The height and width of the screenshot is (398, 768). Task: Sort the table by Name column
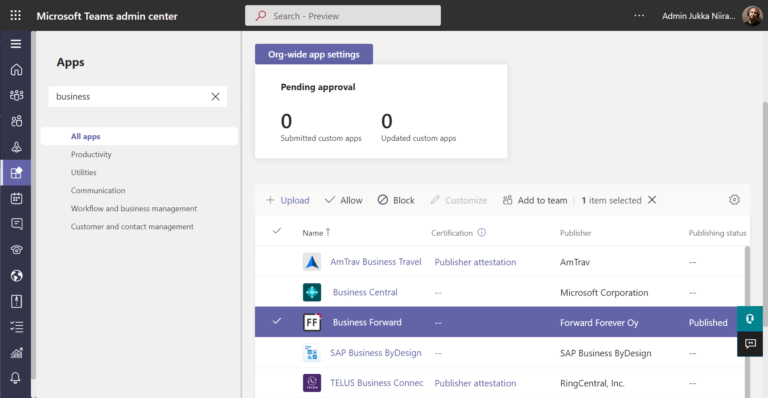pyautogui.click(x=316, y=233)
